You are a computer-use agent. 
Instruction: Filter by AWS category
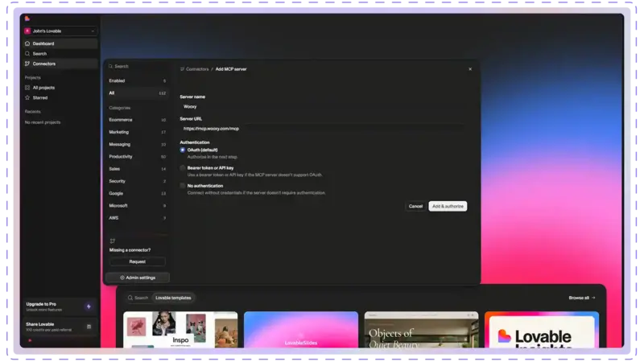coord(137,218)
